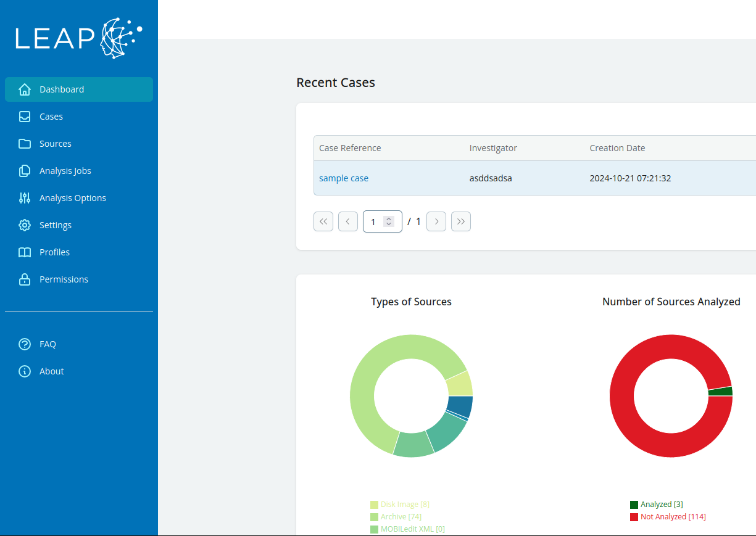Go to the last page with double-arrow button
The width and height of the screenshot is (756, 536).
click(x=460, y=221)
